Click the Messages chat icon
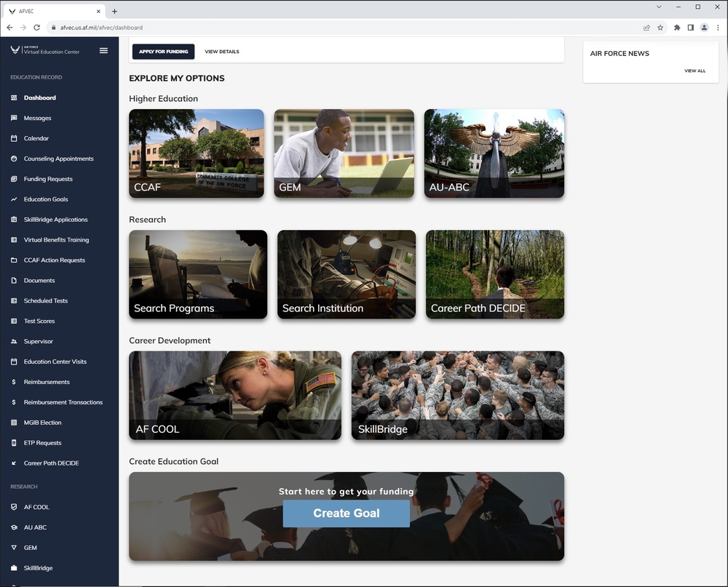Image resolution: width=728 pixels, height=587 pixels. pyautogui.click(x=14, y=118)
